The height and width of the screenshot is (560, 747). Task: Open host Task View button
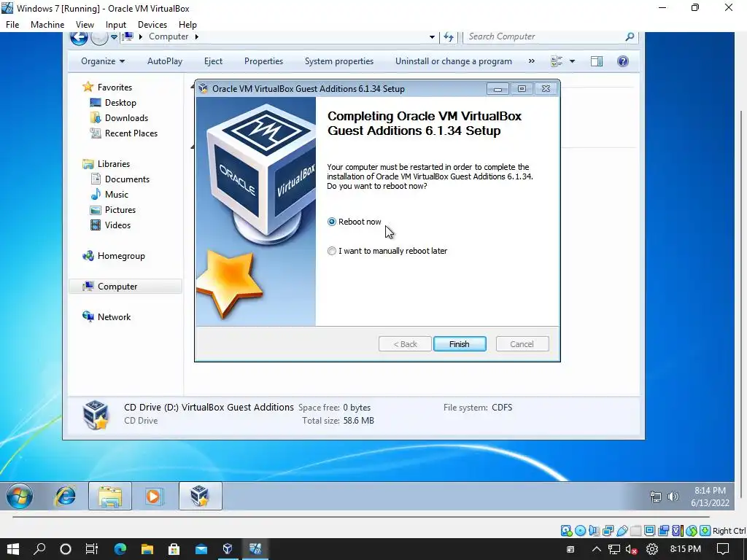[x=91, y=549]
